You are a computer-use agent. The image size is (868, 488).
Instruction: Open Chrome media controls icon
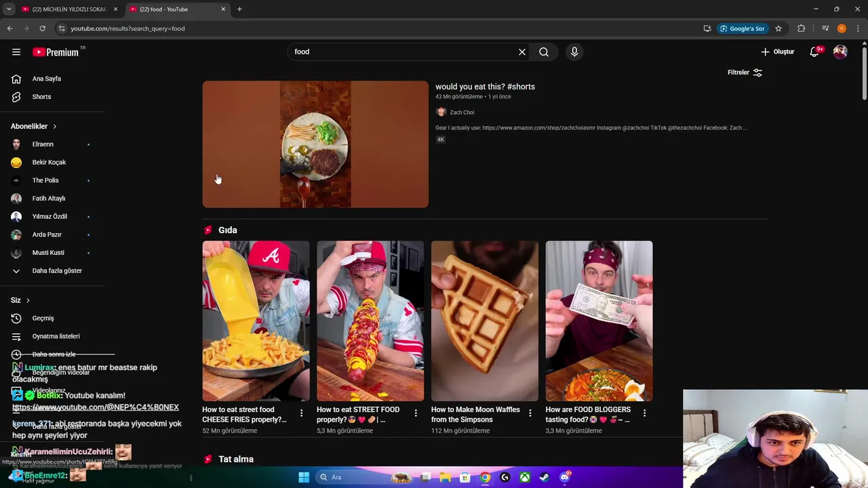pyautogui.click(x=825, y=28)
